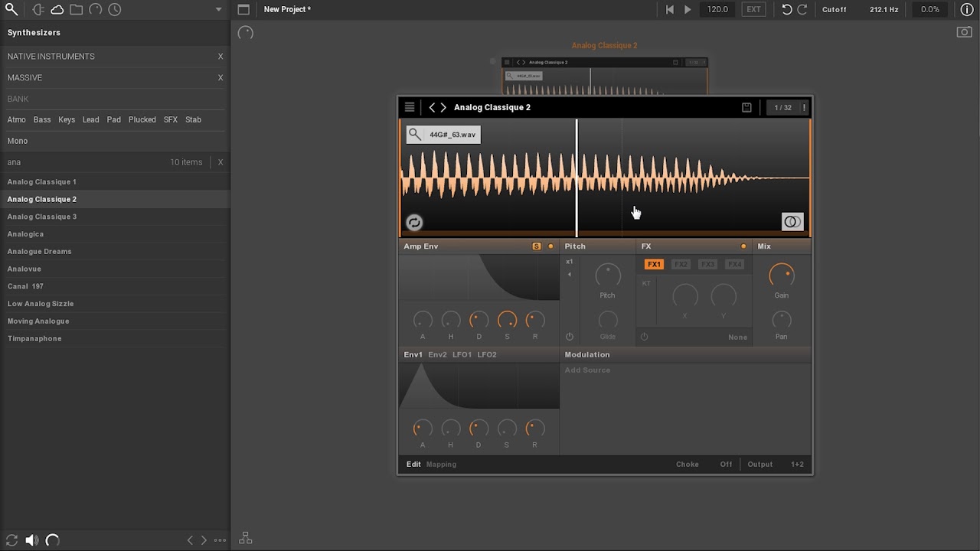The height and width of the screenshot is (551, 980).
Task: Click the camera snapshot icon
Action: pos(965,32)
